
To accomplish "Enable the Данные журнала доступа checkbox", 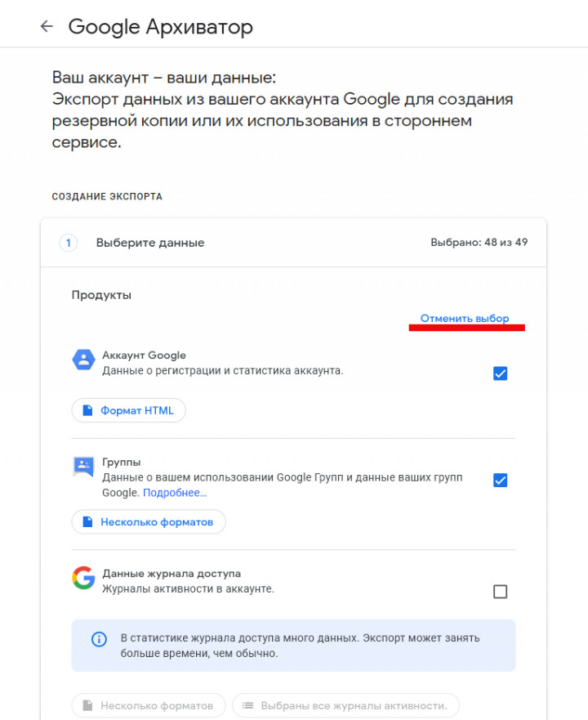I will (x=501, y=592).
